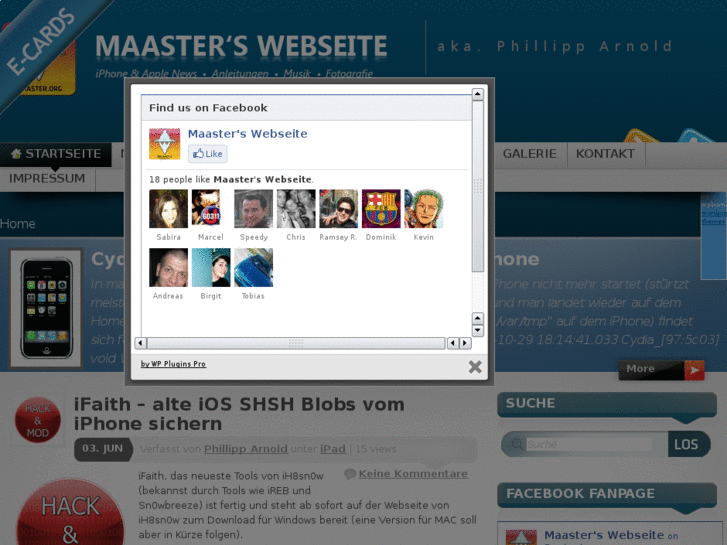727x545 pixels.
Task: Click the magnifier icon in the search box
Action: [517, 444]
